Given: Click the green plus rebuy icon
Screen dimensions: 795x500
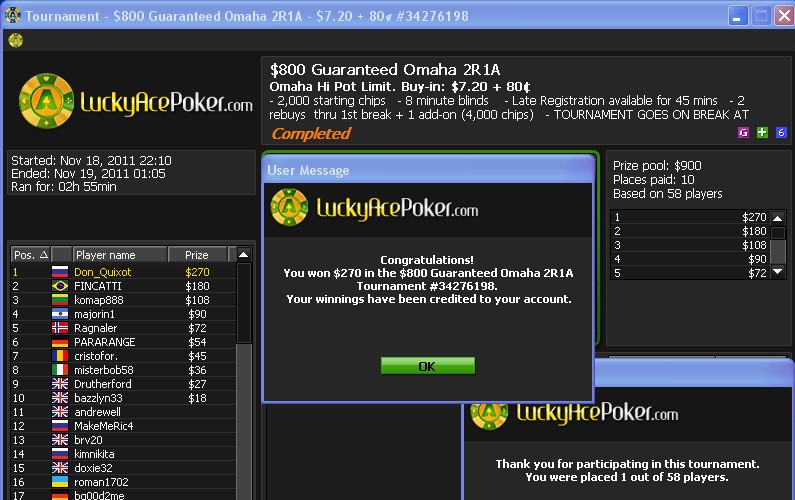Looking at the screenshot, I should pos(762,133).
